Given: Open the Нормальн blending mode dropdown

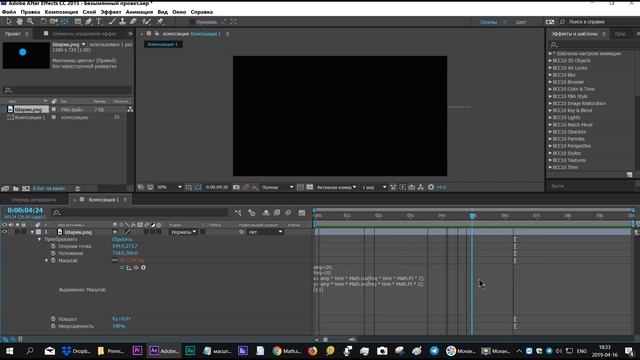Looking at the screenshot, I should tap(183, 232).
